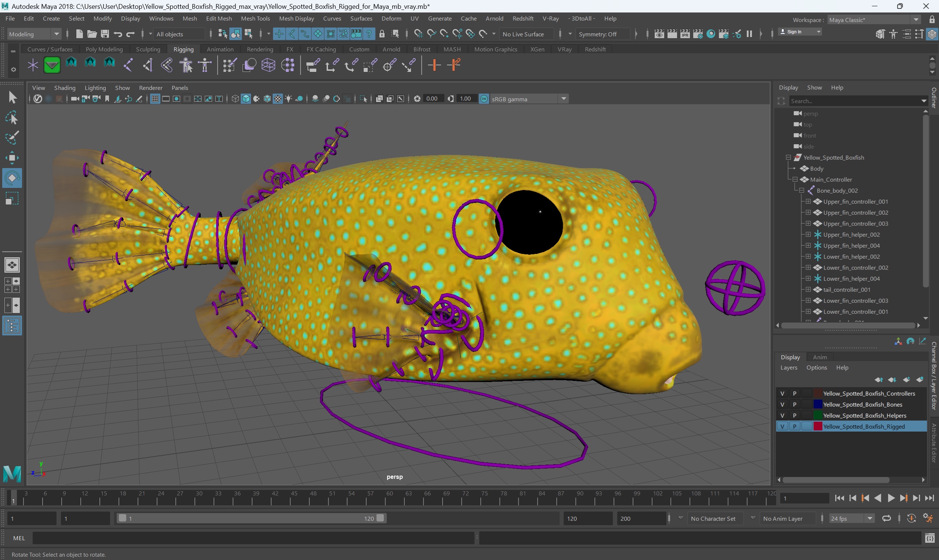Toggle playback P on the Bones layer
This screenshot has height=560, width=939.
click(x=794, y=404)
